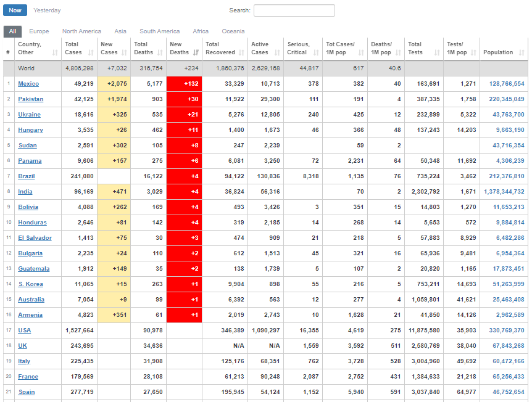This screenshot has width=532, height=402.
Task: Open the UK country link
Action: pyautogui.click(x=22, y=346)
